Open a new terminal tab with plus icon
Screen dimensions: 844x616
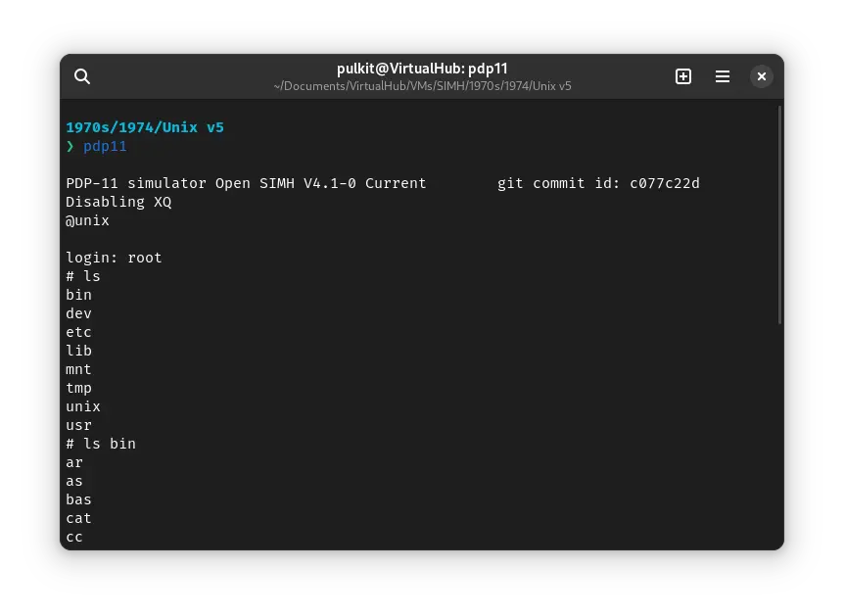(683, 76)
